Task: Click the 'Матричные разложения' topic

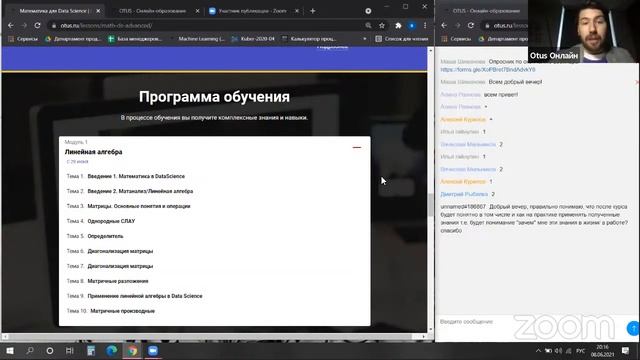Action: click(x=118, y=281)
